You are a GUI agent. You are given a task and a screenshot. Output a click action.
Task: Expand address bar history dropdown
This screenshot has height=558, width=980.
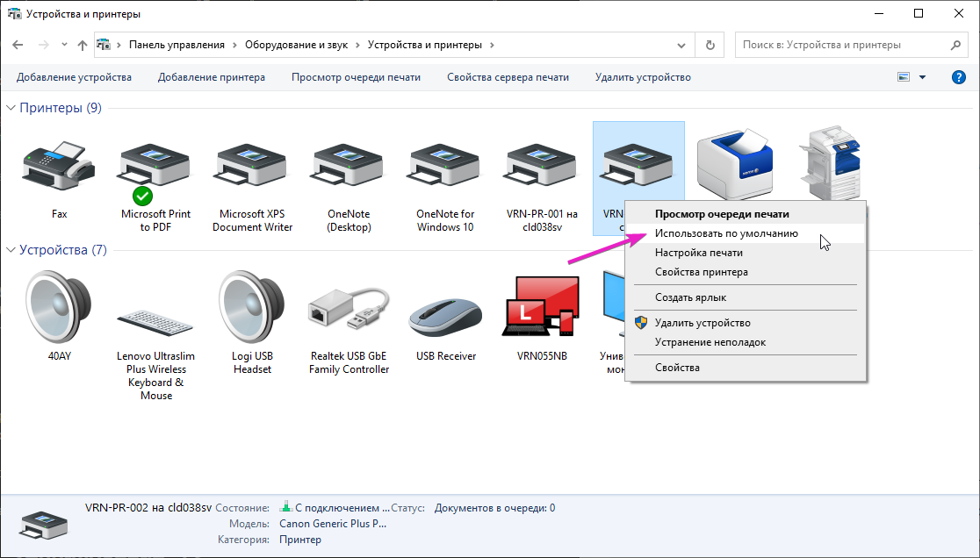(x=683, y=45)
